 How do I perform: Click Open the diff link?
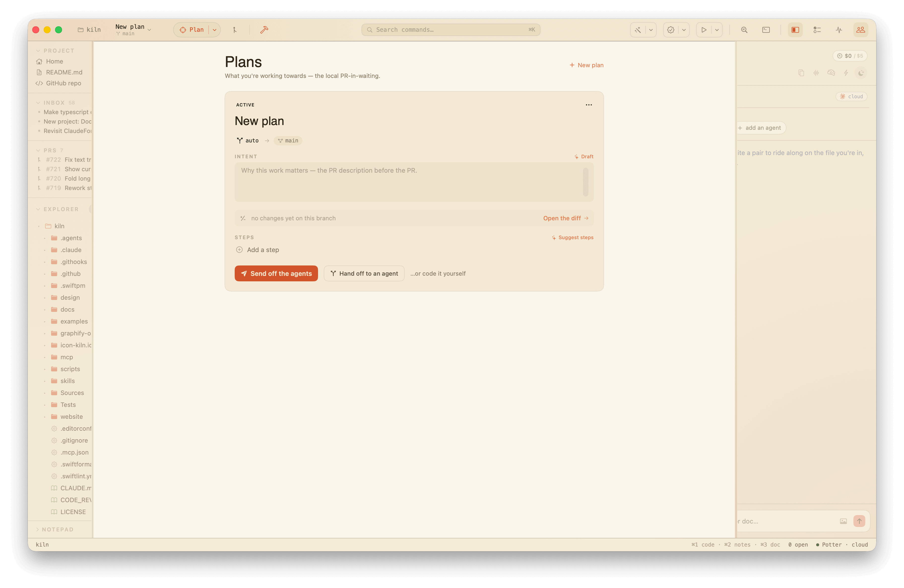[566, 218]
